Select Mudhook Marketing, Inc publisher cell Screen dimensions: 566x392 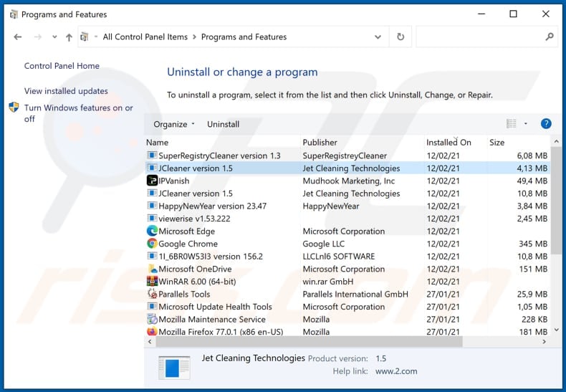349,181
